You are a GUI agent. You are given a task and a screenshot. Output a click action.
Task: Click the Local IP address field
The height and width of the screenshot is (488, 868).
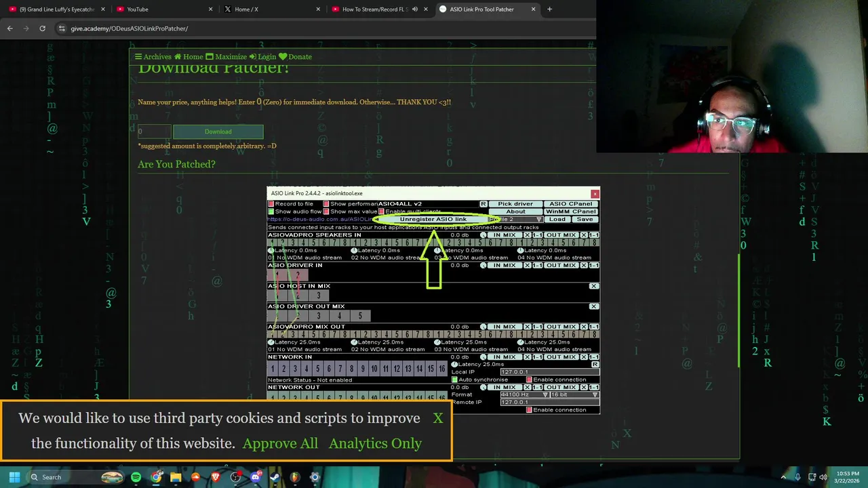550,372
